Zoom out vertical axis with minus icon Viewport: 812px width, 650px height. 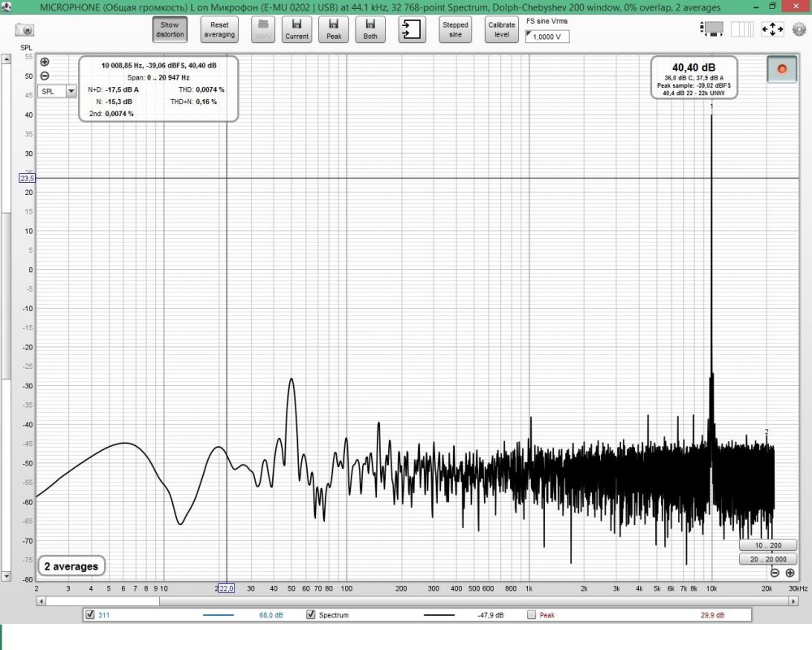[45, 76]
